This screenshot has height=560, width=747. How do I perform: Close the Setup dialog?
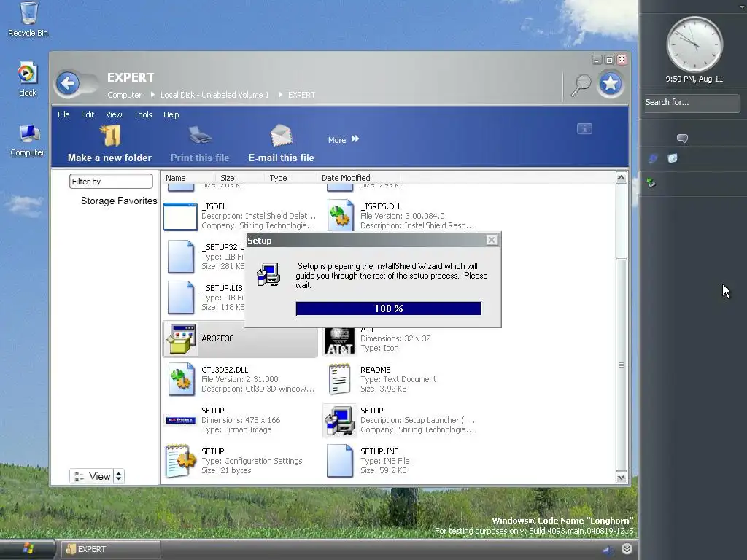point(492,240)
